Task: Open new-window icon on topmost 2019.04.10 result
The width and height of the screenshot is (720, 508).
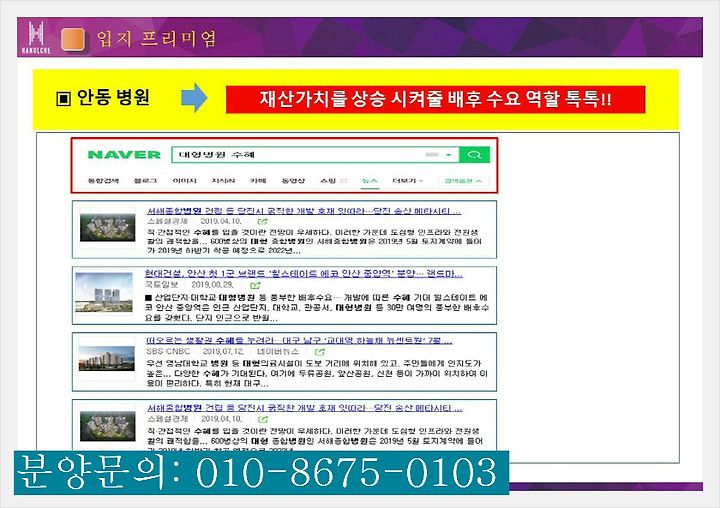Action: (262, 222)
